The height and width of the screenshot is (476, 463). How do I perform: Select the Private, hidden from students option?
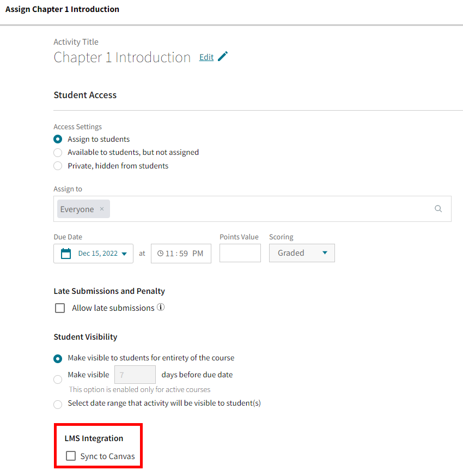[58, 166]
